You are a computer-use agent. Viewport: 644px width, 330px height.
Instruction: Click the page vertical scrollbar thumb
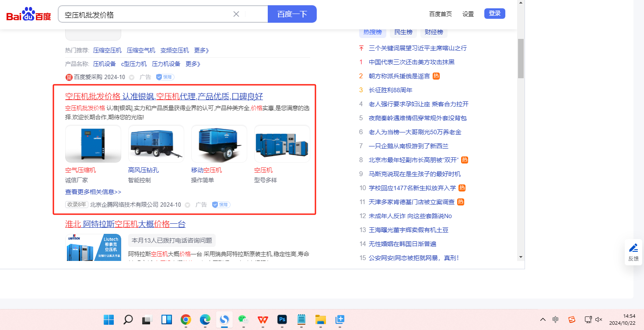click(x=521, y=58)
